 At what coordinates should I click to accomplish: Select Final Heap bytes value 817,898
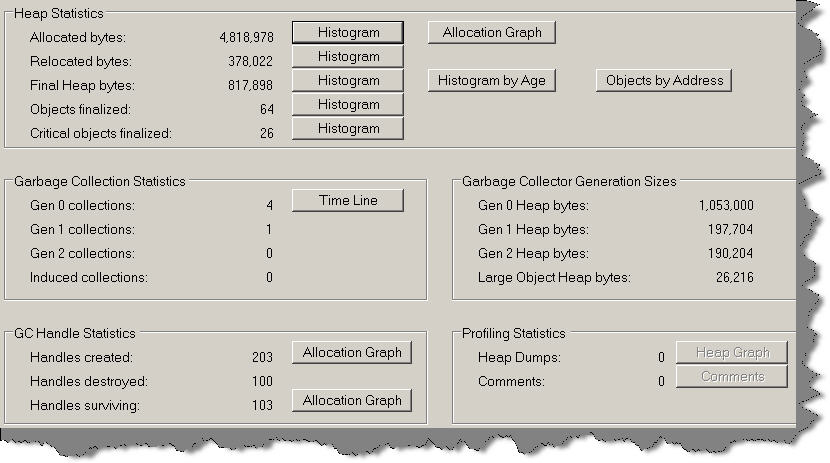tap(250, 85)
